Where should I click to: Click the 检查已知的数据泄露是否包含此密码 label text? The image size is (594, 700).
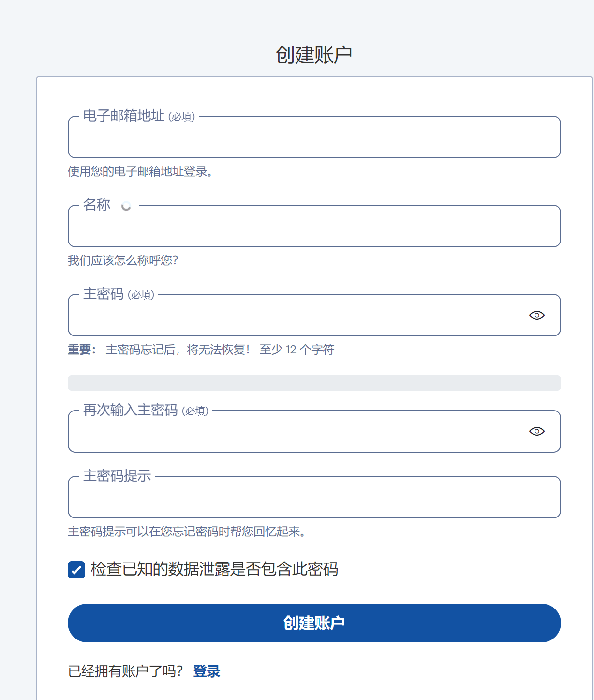[x=214, y=569]
